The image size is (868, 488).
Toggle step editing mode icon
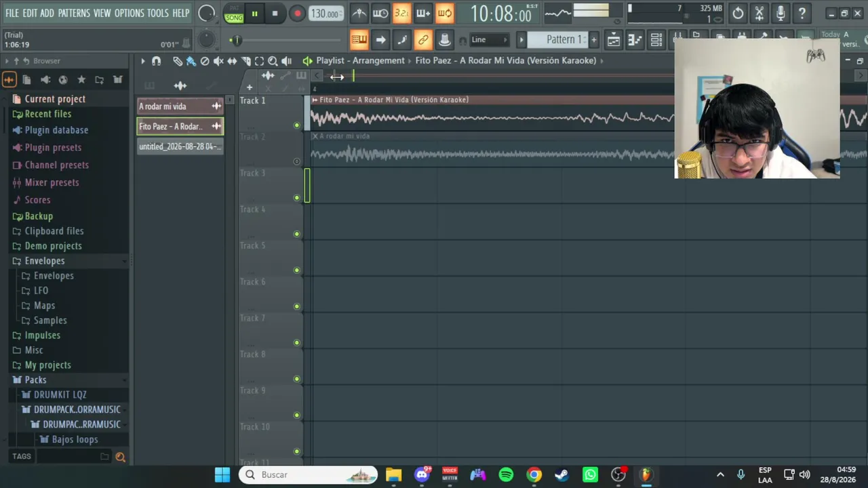pos(401,40)
